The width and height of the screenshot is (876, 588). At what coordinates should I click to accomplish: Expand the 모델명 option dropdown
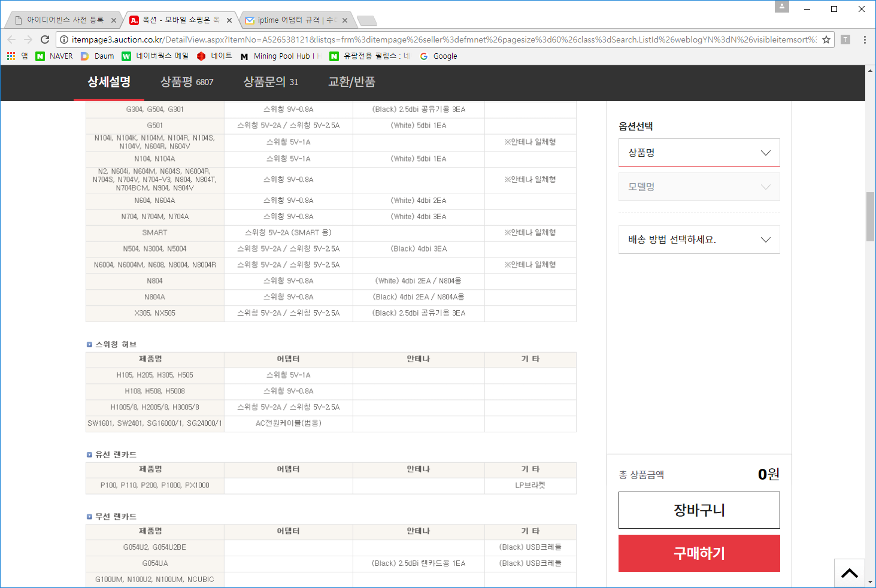coord(699,187)
